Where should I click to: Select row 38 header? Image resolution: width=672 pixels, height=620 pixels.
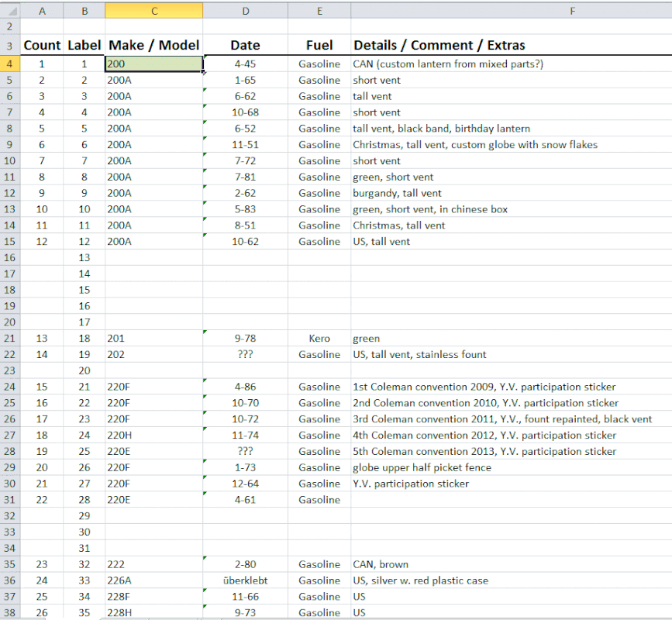pos(10,613)
